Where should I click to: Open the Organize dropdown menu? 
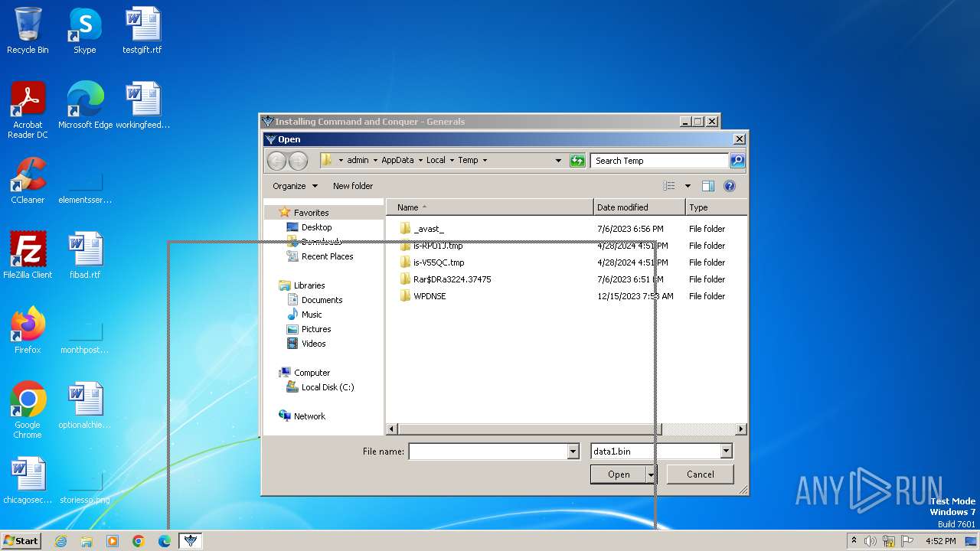point(295,186)
